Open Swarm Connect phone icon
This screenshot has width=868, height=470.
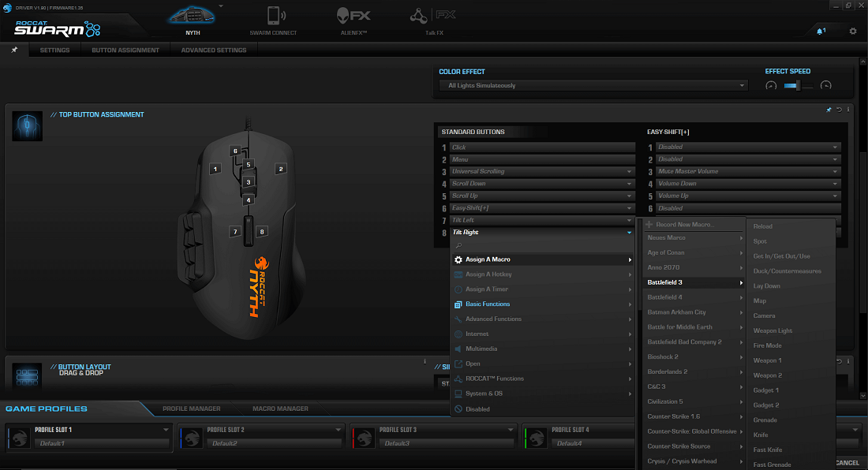(x=275, y=16)
